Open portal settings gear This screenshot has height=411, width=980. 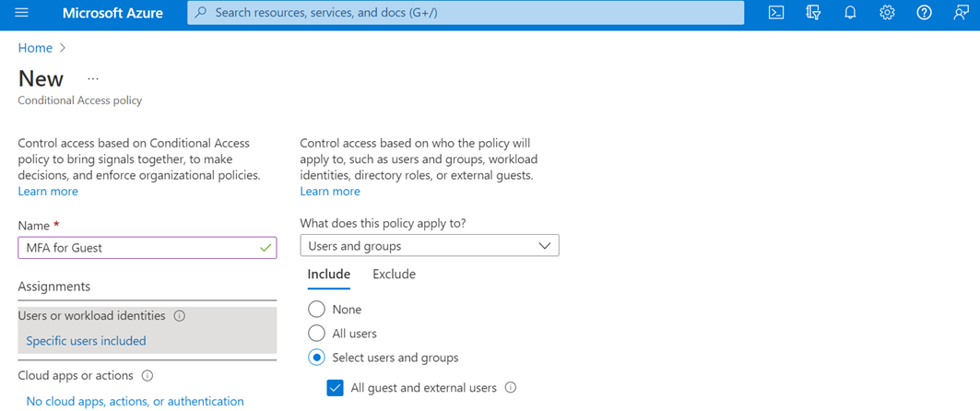pyautogui.click(x=887, y=13)
